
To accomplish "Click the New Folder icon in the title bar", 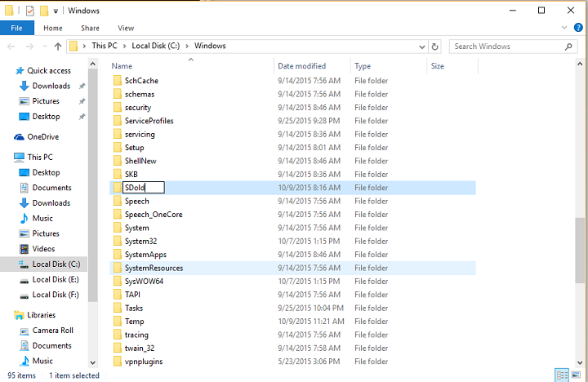I will (44, 11).
